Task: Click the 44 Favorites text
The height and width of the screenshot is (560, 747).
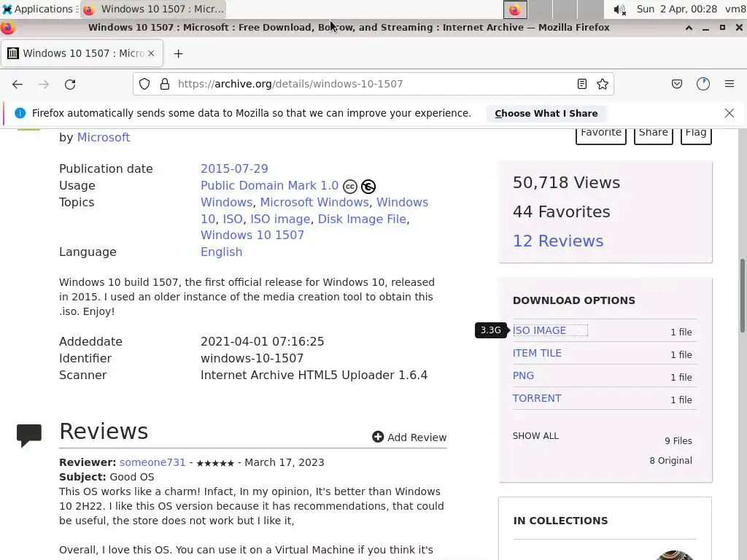Action: click(561, 212)
